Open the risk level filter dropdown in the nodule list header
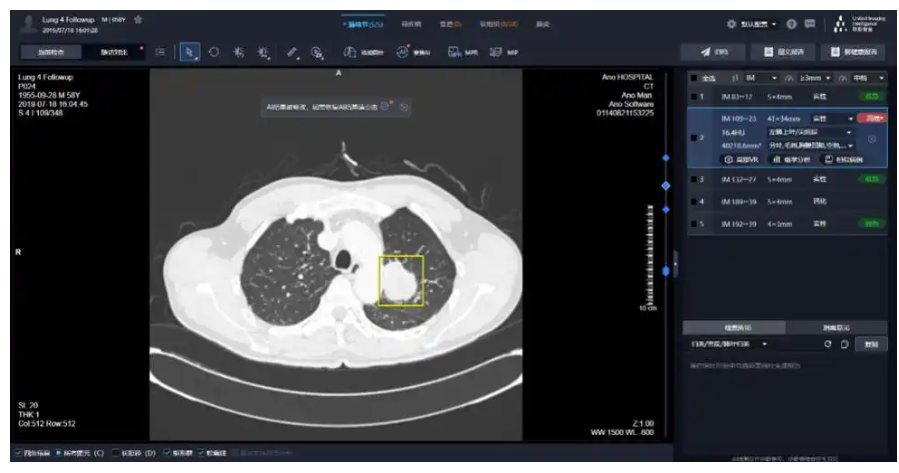899x473 pixels. (869, 78)
